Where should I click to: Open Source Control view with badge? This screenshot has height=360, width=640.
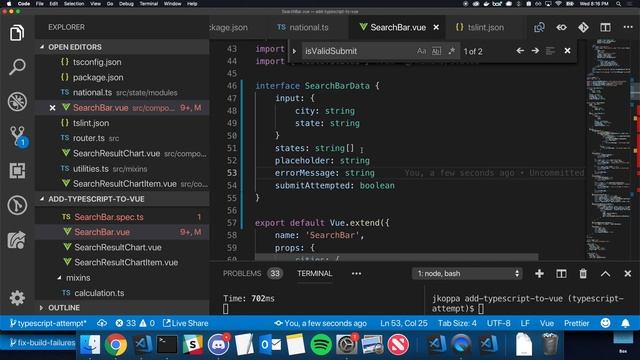(x=18, y=136)
